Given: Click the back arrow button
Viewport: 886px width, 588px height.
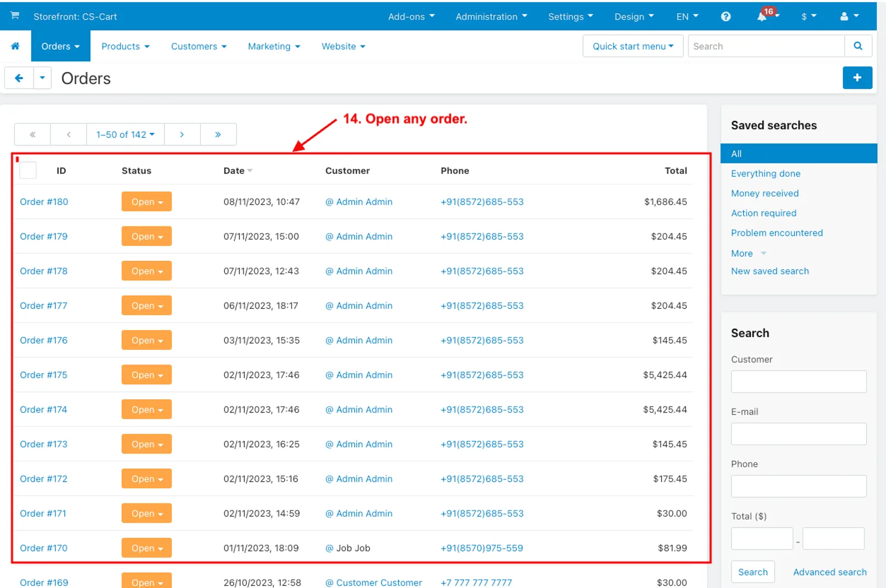Looking at the screenshot, I should (19, 78).
